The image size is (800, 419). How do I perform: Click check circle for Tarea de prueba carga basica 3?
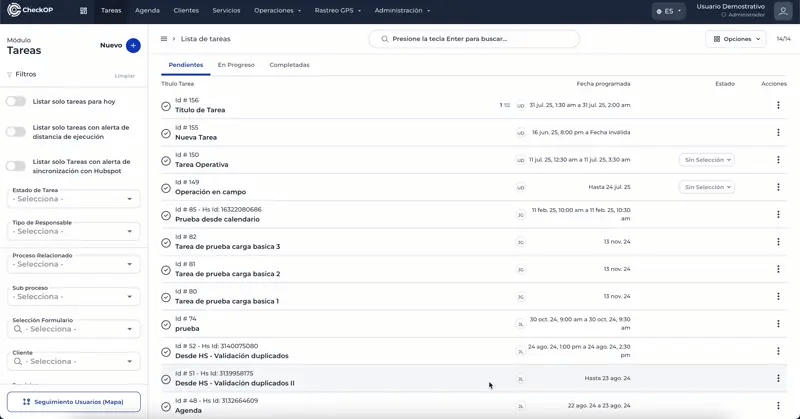pyautogui.click(x=166, y=242)
